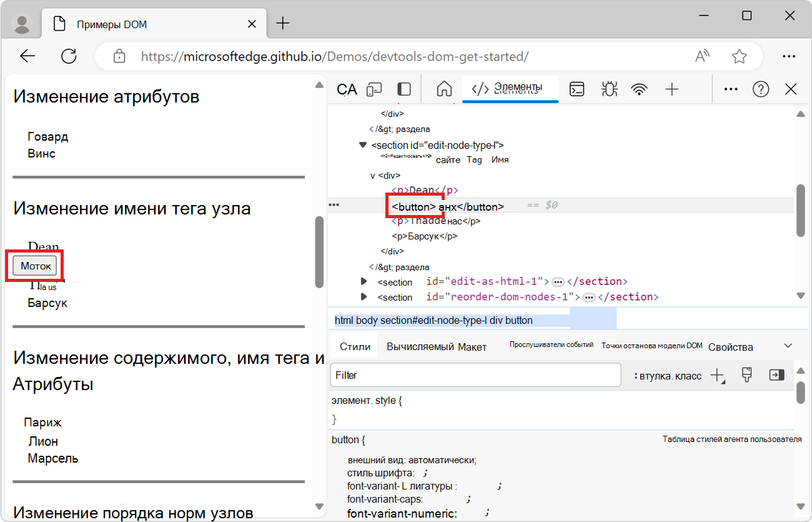Click the DevTools home icon
The width and height of the screenshot is (812, 522).
(x=444, y=89)
